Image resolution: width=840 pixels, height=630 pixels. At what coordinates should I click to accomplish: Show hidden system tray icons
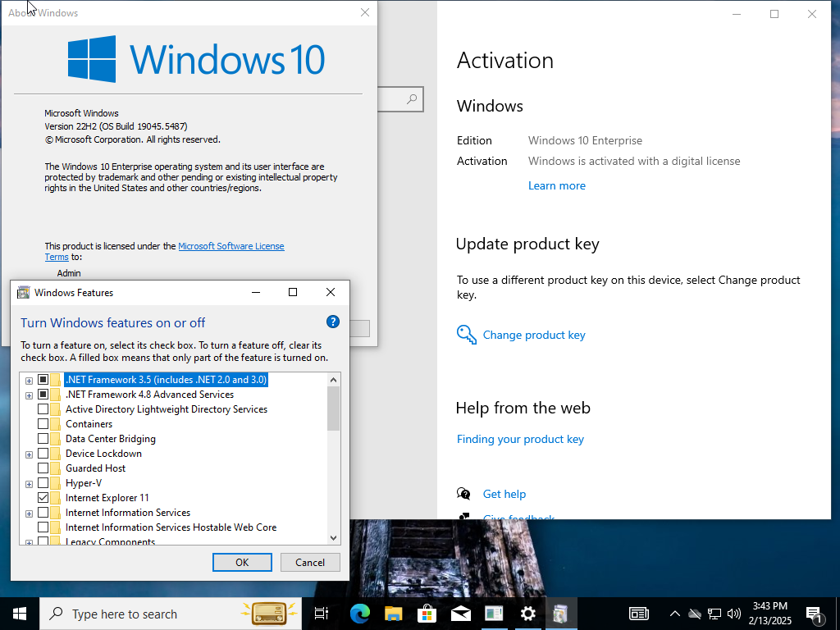[675, 614]
